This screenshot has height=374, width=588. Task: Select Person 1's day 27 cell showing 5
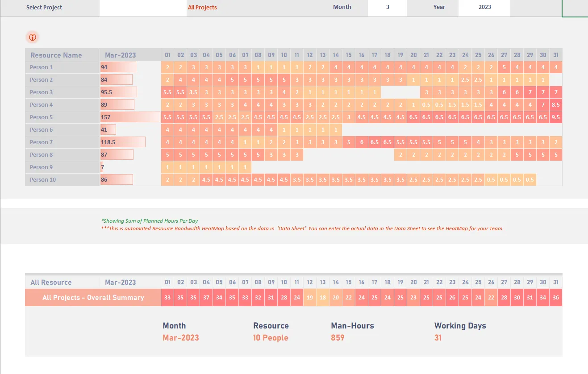click(x=504, y=67)
